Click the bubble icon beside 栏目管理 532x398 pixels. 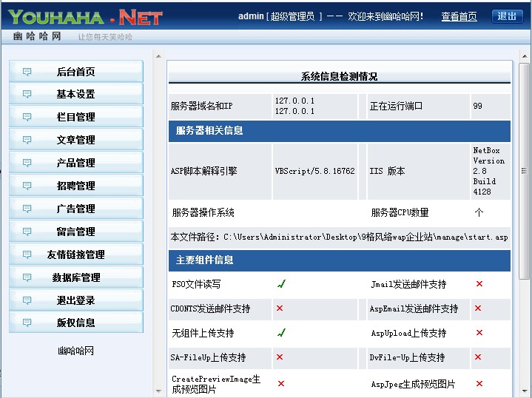tap(27, 118)
